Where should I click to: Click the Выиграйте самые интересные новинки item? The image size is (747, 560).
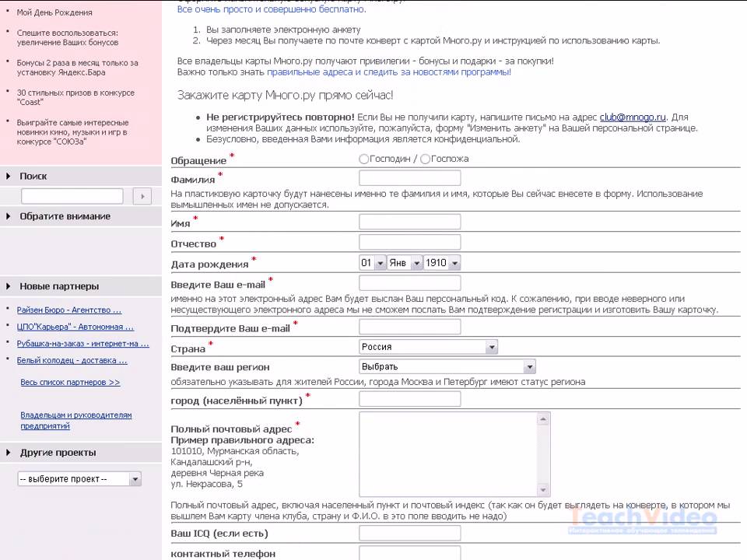(x=73, y=132)
